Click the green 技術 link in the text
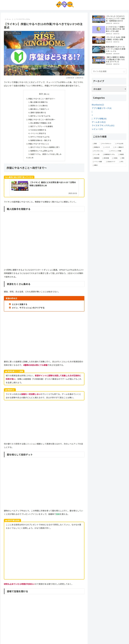129x644 pixels. (x=58, y=514)
